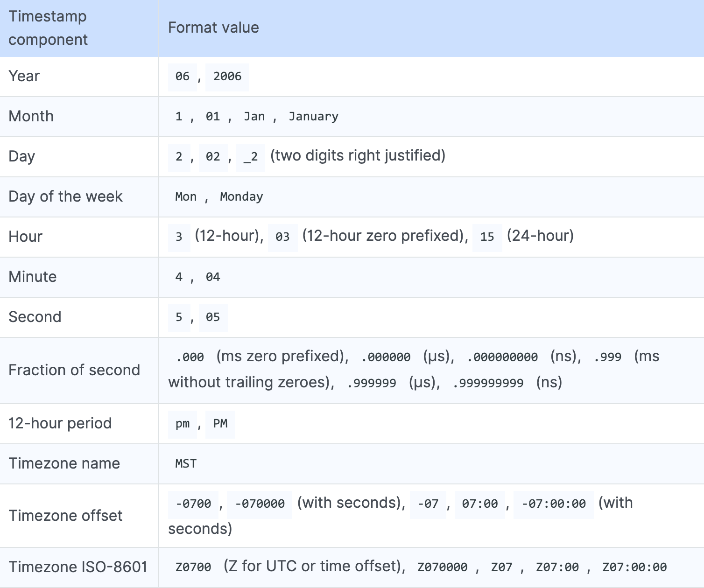Click the Z07:00 ISO-8601 code
Viewport: 704px width, 588px height.
[x=557, y=567]
